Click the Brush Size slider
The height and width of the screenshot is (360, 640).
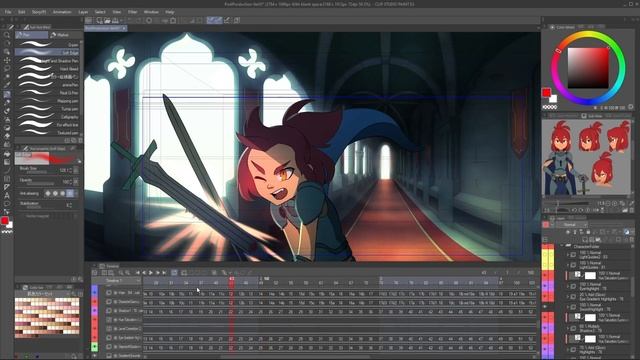tap(38, 172)
